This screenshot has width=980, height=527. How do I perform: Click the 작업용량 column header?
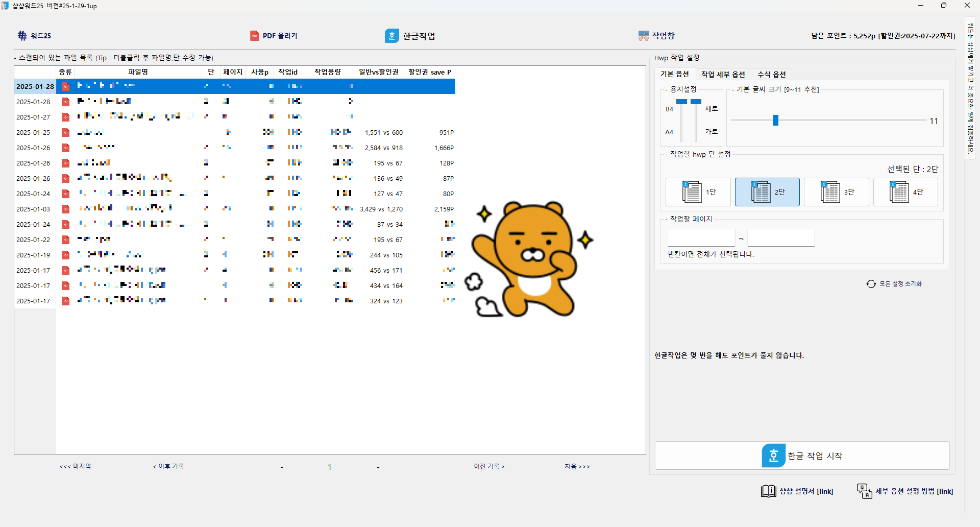pos(327,72)
